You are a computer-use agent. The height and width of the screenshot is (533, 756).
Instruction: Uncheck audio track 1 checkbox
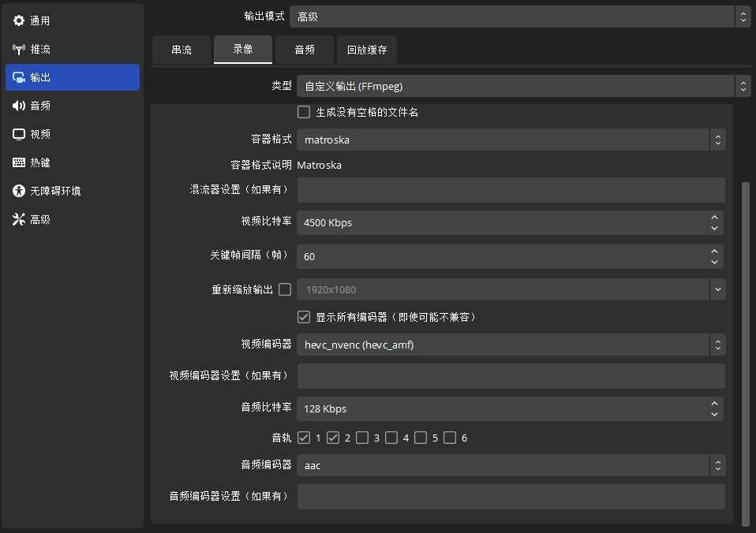304,438
